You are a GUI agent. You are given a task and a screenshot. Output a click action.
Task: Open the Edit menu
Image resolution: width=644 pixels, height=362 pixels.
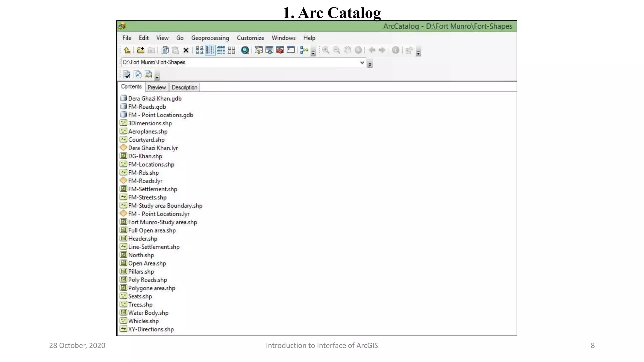click(144, 38)
